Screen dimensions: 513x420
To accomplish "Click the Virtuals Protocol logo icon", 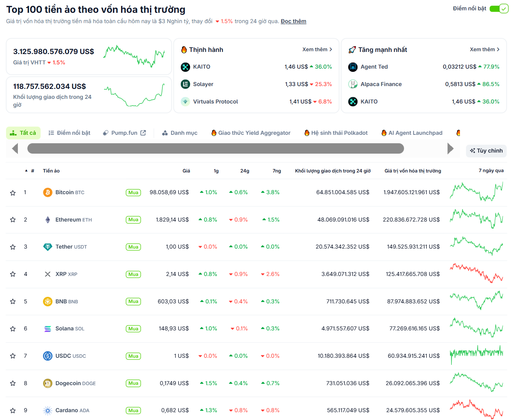I will 185,102.
